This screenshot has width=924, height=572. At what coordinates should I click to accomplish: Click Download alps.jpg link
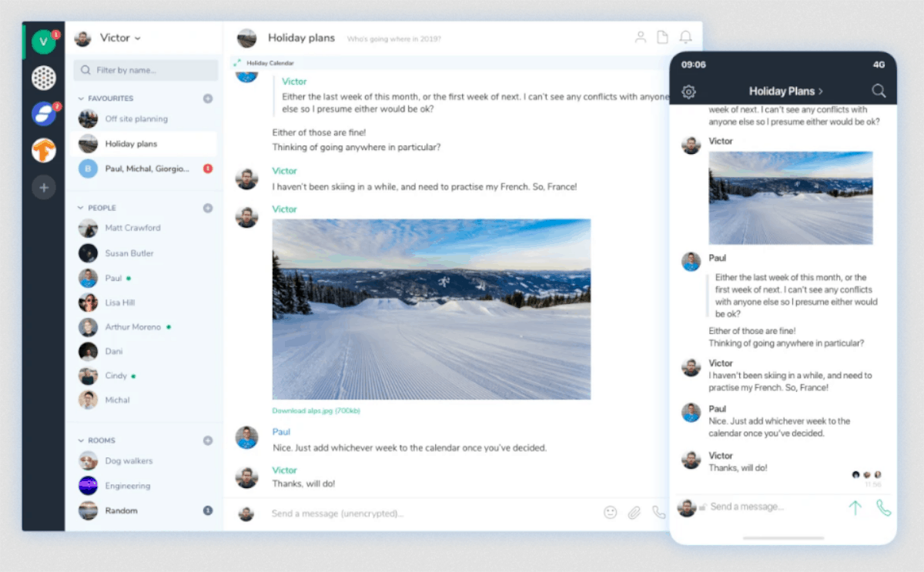click(x=316, y=411)
